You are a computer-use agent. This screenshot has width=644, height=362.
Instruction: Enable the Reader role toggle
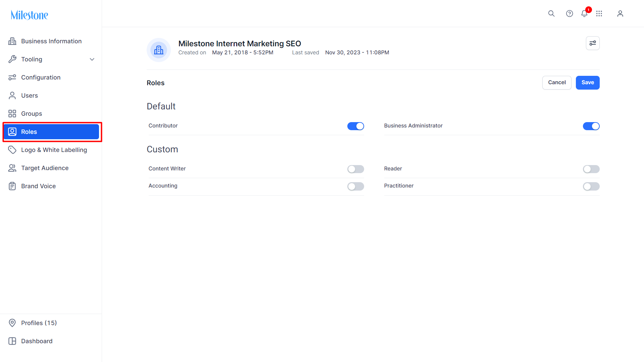coord(591,169)
